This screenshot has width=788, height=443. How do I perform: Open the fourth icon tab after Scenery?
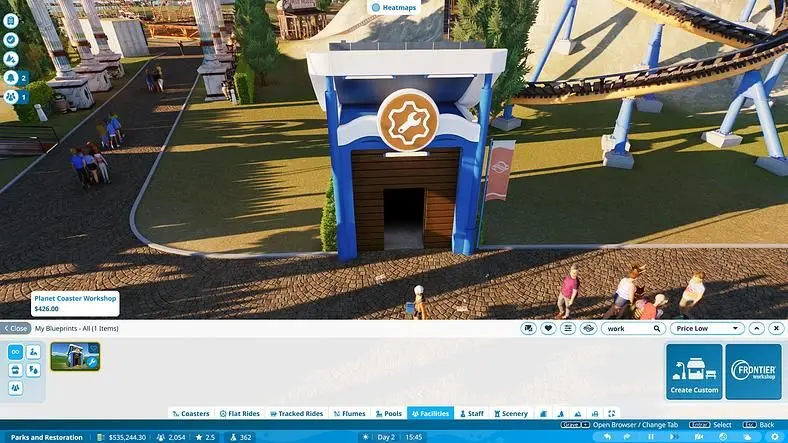(x=595, y=413)
